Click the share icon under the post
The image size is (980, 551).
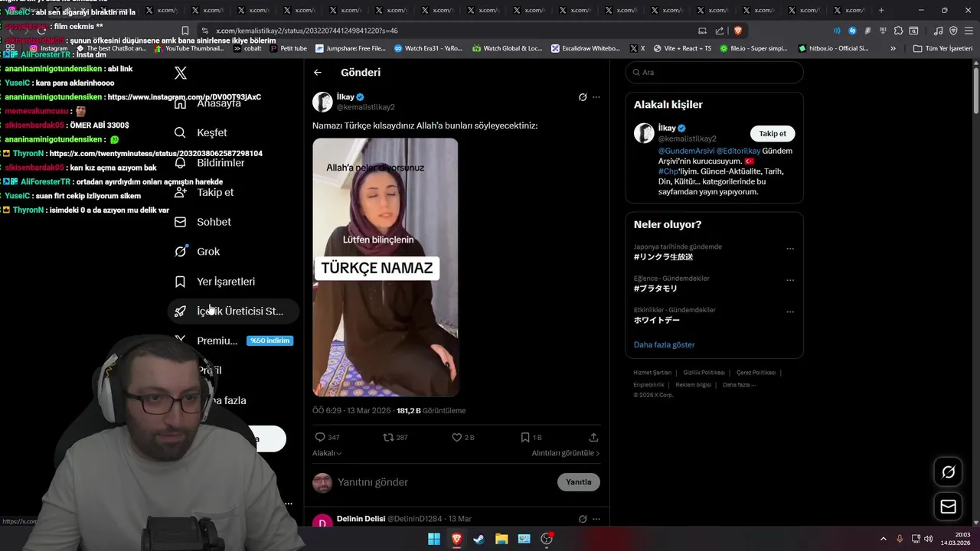pos(593,437)
